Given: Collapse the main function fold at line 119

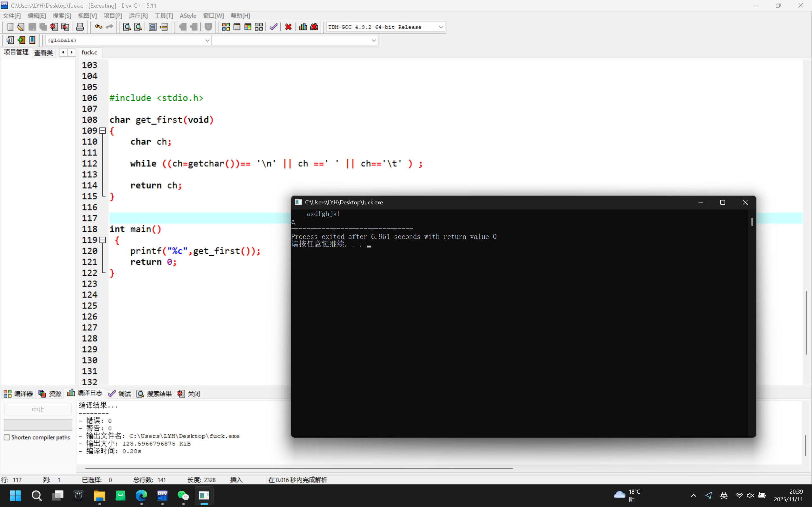Looking at the screenshot, I should (103, 240).
